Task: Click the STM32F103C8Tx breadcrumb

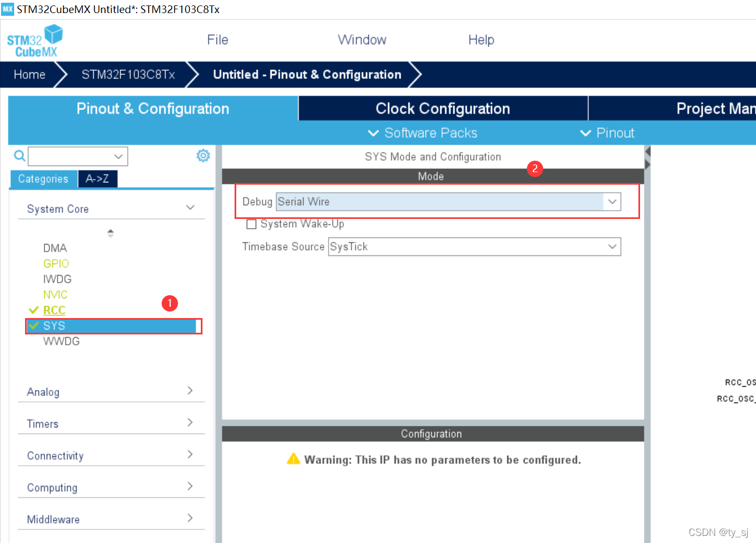Action: pyautogui.click(x=128, y=75)
